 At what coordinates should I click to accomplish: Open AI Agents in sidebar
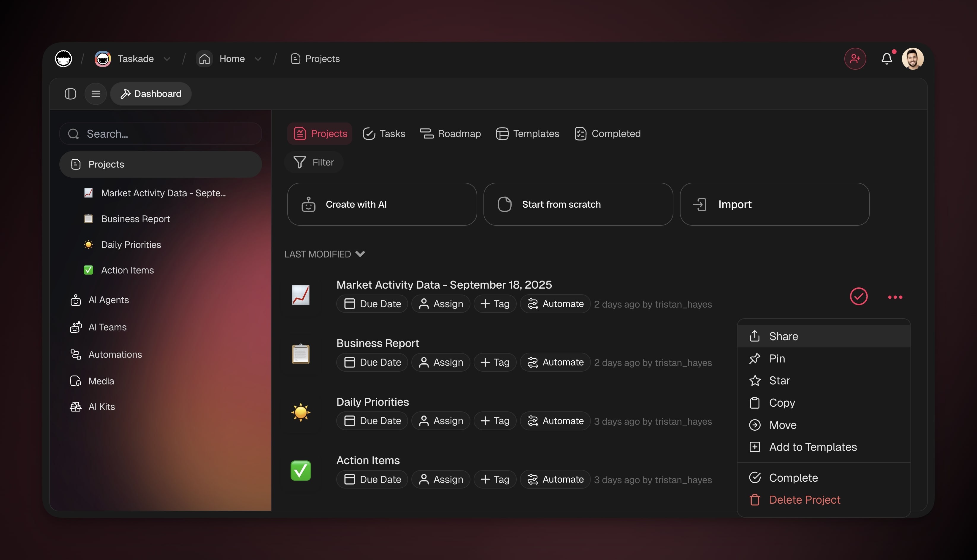tap(108, 300)
